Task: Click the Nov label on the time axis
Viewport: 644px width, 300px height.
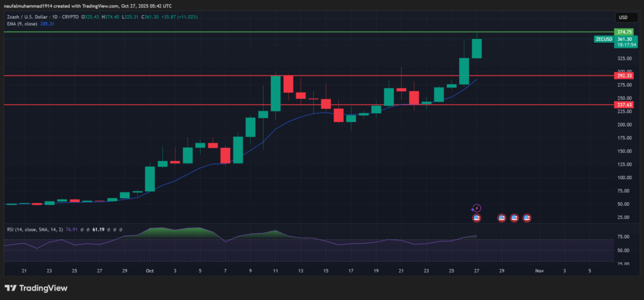Action: point(539,270)
